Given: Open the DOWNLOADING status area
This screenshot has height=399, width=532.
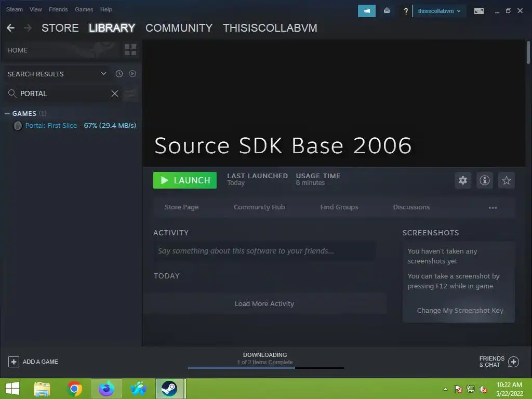Looking at the screenshot, I should point(265,358).
